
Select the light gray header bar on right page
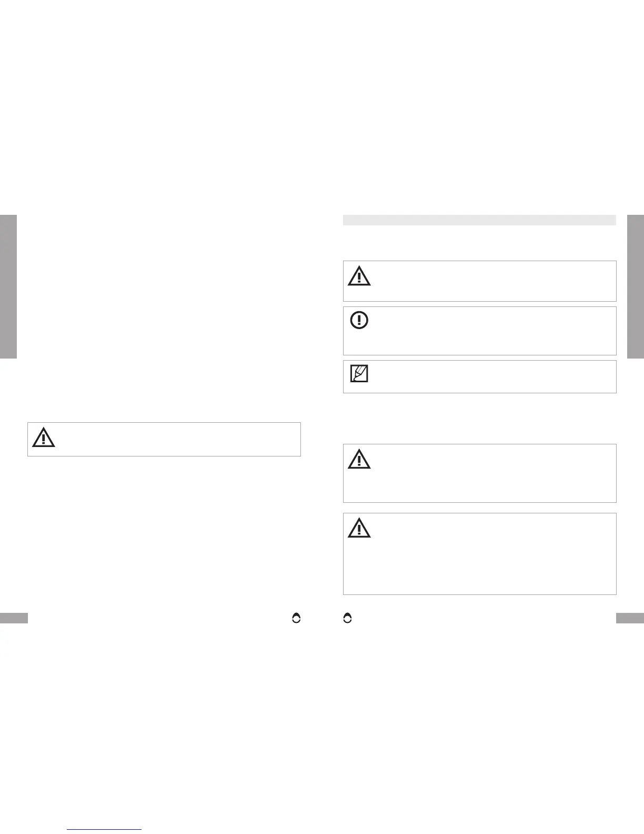click(x=479, y=220)
